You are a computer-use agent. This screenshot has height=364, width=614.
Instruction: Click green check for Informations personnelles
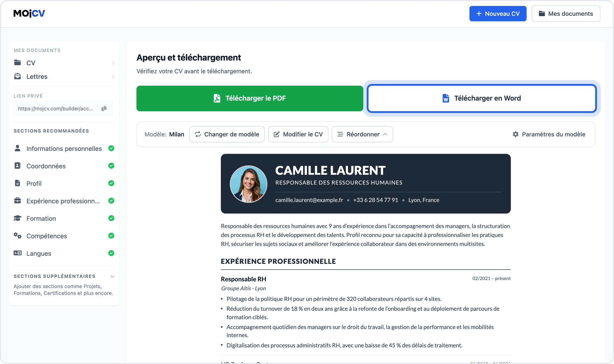click(x=111, y=148)
